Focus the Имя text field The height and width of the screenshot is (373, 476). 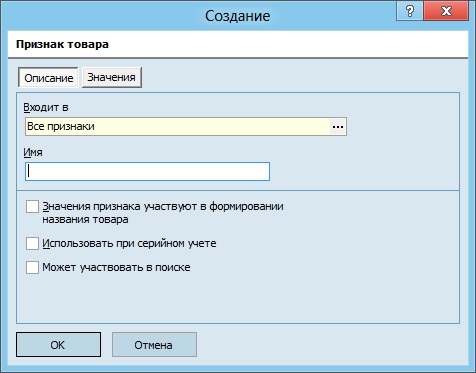coord(147,172)
